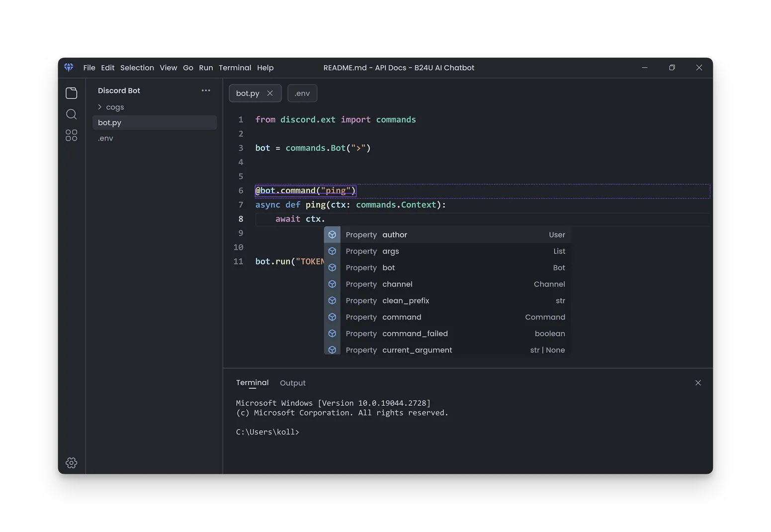Open the Explorer files panel icon
The height and width of the screenshot is (532, 771).
[72, 93]
